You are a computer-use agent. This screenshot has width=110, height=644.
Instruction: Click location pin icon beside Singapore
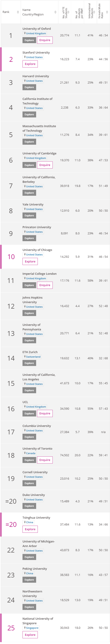pos(25,627)
